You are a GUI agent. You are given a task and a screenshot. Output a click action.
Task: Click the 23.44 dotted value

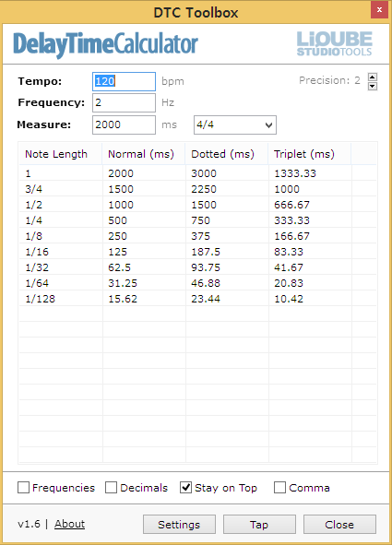(206, 299)
